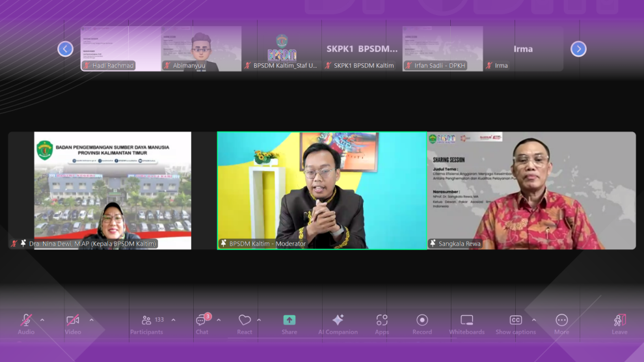Screen dimensions: 644x362
Task: Click muted mic icon beside Abimanyuu
Action: click(167, 65)
